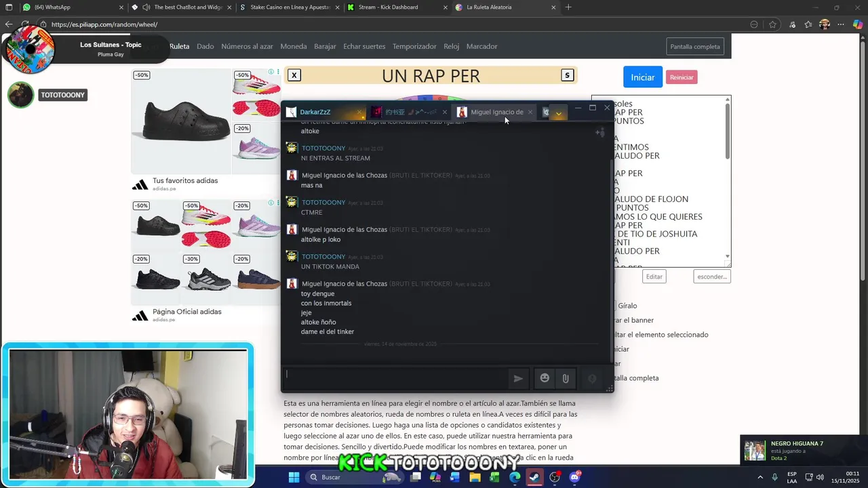The height and width of the screenshot is (488, 868).
Task: Click the Tus favoritos adidas ad link
Action: [x=185, y=181]
